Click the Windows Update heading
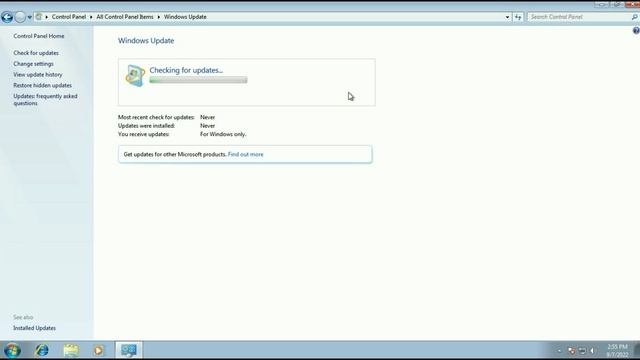Image resolution: width=640 pixels, height=360 pixels. tap(146, 41)
